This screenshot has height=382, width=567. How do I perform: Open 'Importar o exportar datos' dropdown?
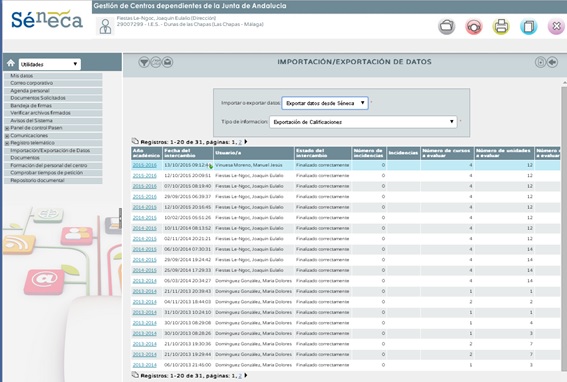coord(325,103)
